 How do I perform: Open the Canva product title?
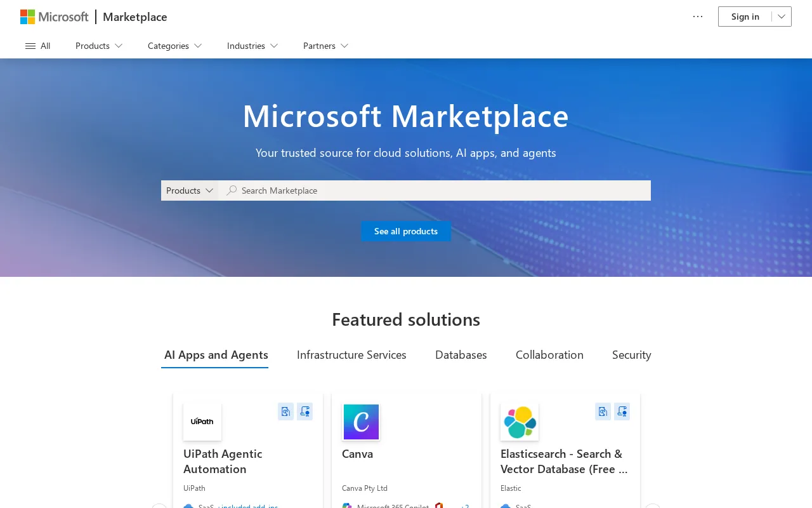(x=357, y=454)
